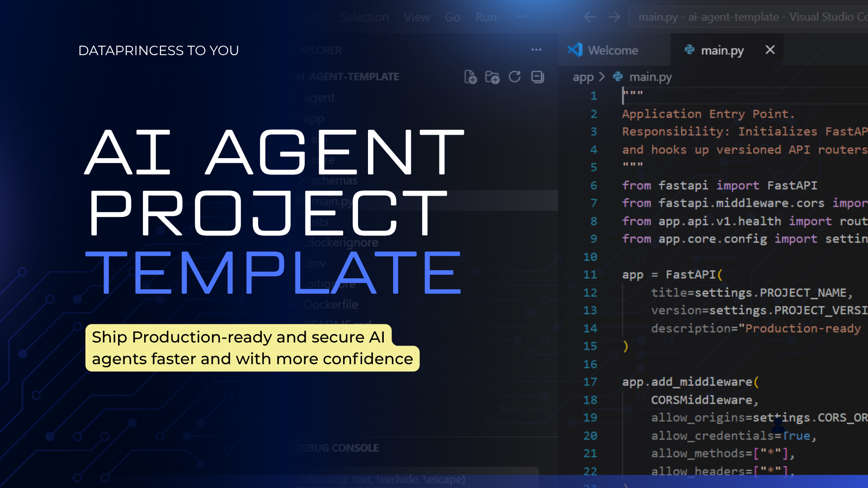Close the main.py tab
The width and height of the screenshot is (868, 488).
pyautogui.click(x=770, y=50)
